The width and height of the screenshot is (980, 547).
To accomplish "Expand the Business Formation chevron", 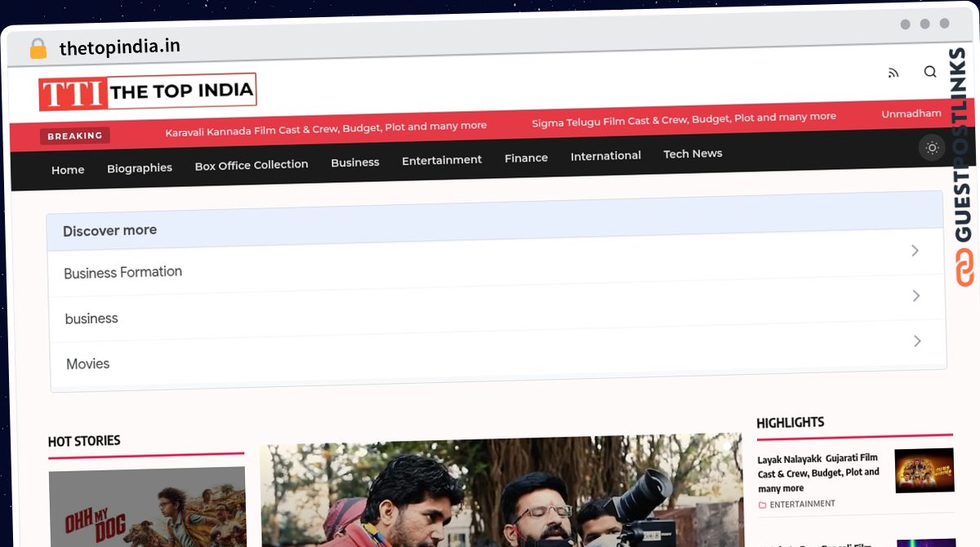I will click(x=915, y=251).
